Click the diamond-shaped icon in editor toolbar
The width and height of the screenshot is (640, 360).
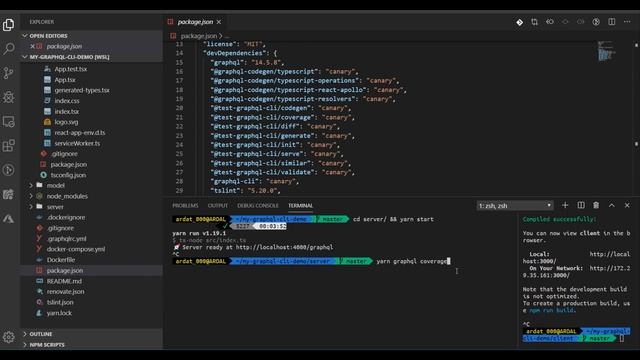point(519,22)
